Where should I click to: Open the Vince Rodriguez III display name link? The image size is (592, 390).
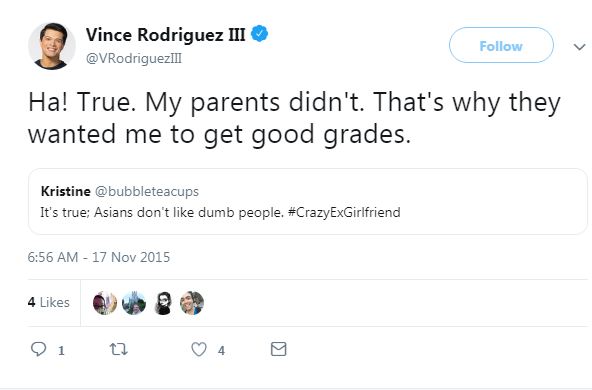coord(165,35)
